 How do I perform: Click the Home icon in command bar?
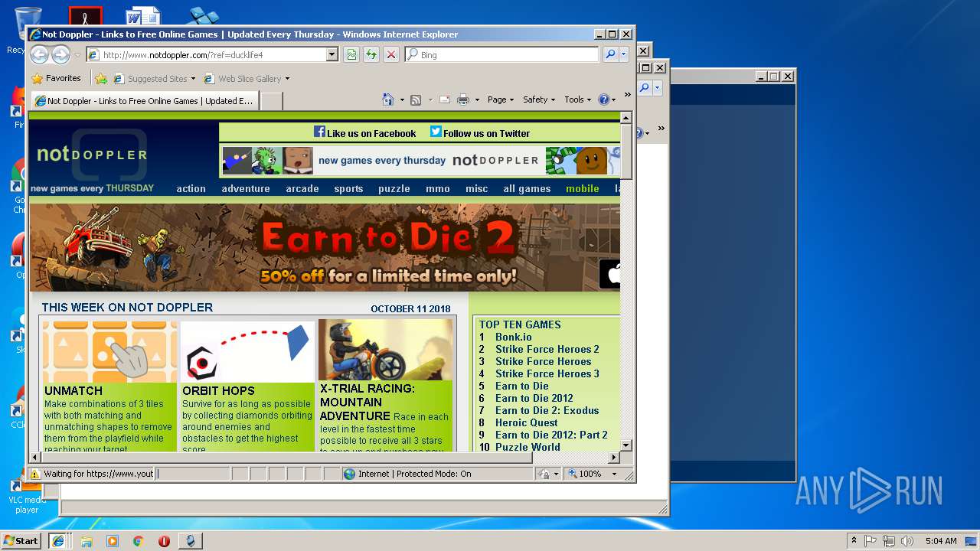tap(388, 99)
